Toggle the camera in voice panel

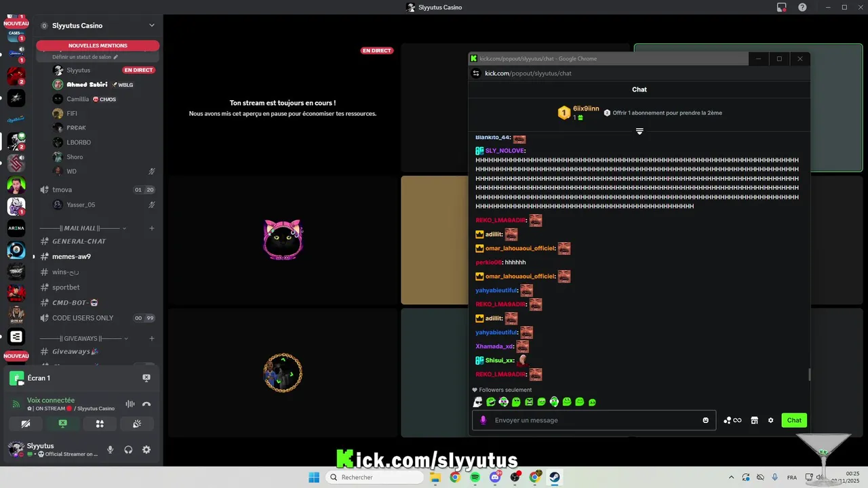point(26,424)
